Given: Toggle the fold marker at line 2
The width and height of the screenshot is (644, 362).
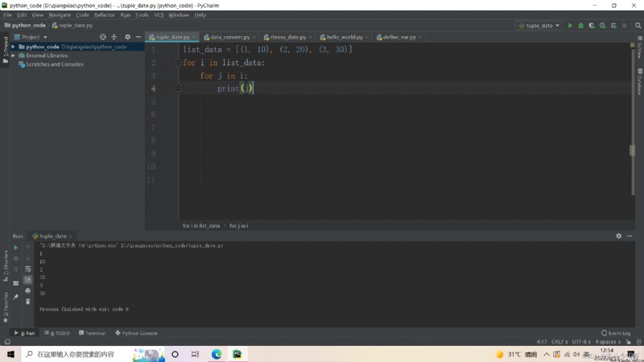Looking at the screenshot, I should coord(178,63).
